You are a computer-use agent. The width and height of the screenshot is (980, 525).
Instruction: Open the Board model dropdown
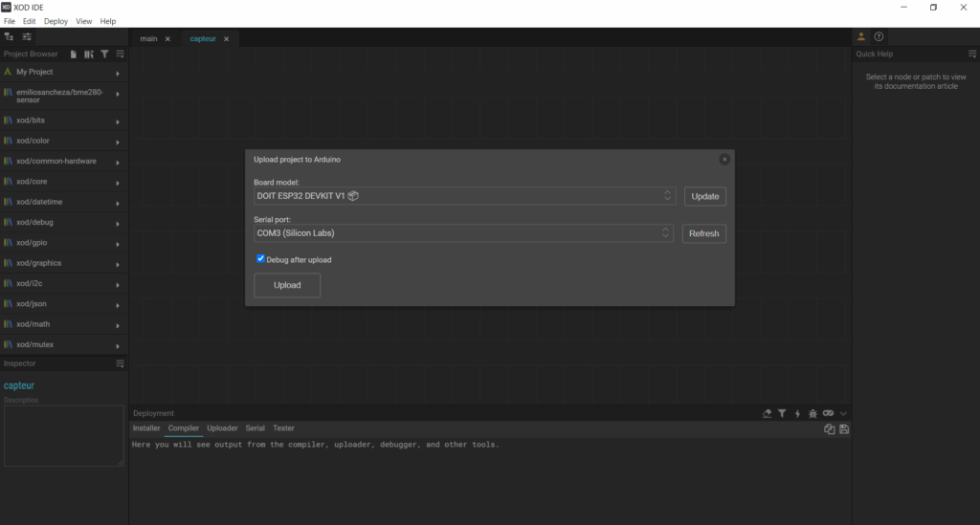(464, 196)
